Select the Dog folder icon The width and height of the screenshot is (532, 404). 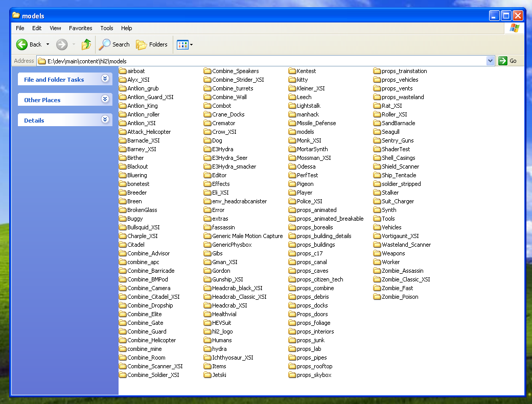pyautogui.click(x=207, y=140)
